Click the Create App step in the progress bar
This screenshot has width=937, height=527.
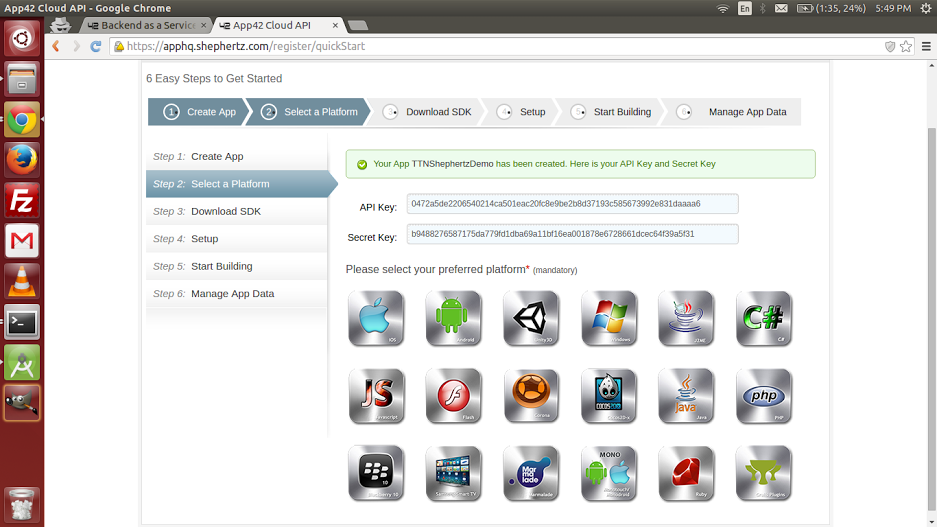click(197, 112)
